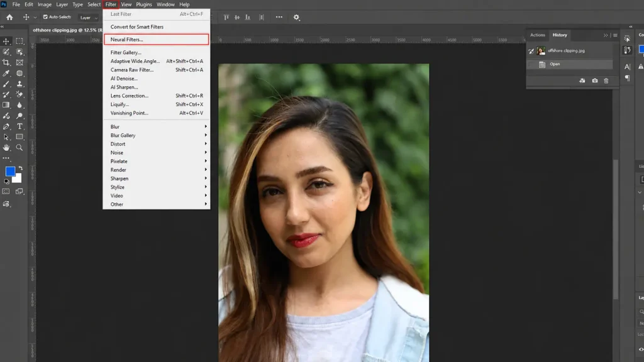Select the Zoom magnifier tool
Viewport: 644px width, 362px height.
pos(19,147)
